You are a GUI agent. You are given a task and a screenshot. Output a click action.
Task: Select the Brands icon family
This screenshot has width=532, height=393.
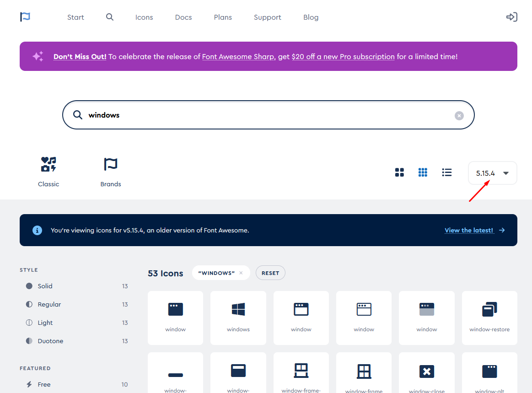coord(111,172)
